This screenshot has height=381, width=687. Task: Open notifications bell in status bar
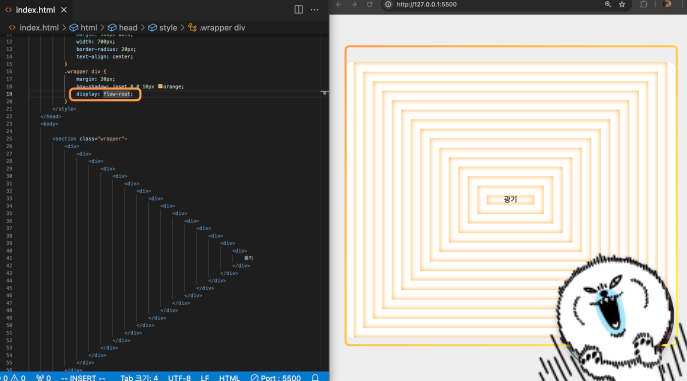[x=315, y=377]
